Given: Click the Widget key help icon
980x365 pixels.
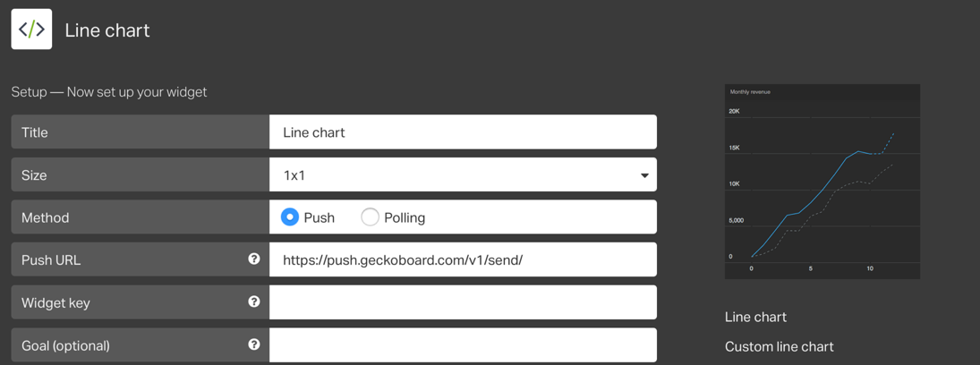Looking at the screenshot, I should click(254, 302).
